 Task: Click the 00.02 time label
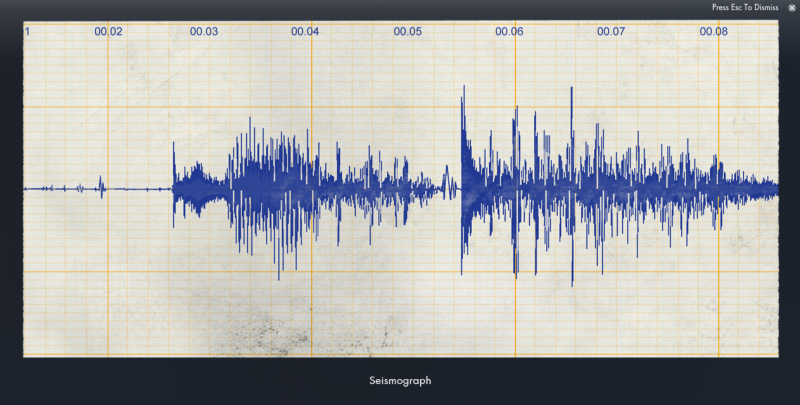[x=108, y=32]
